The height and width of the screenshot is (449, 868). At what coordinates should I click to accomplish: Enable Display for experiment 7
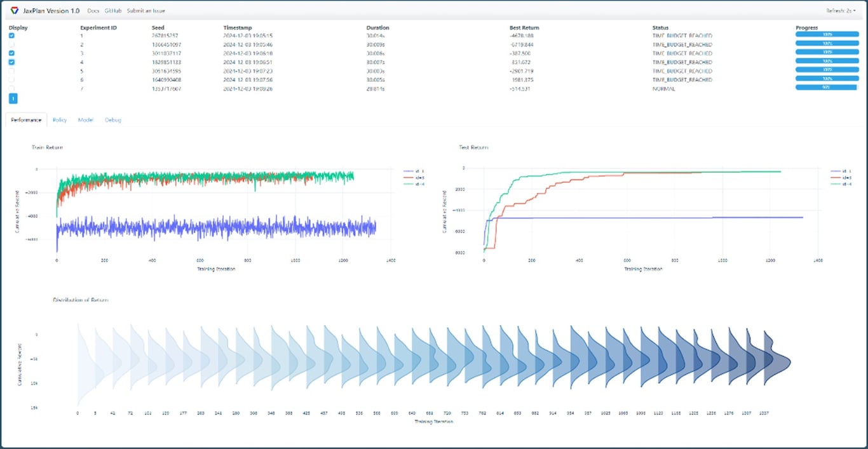[11, 89]
